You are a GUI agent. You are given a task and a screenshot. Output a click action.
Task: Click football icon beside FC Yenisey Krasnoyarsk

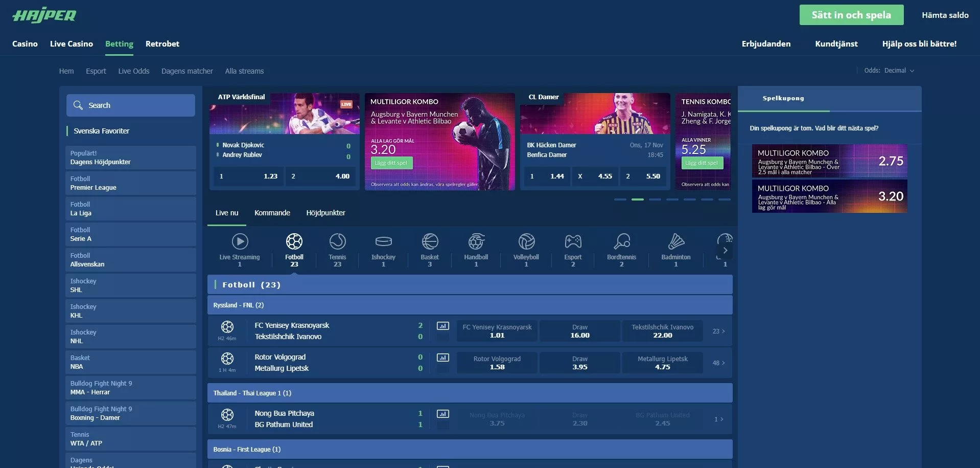pos(227,327)
